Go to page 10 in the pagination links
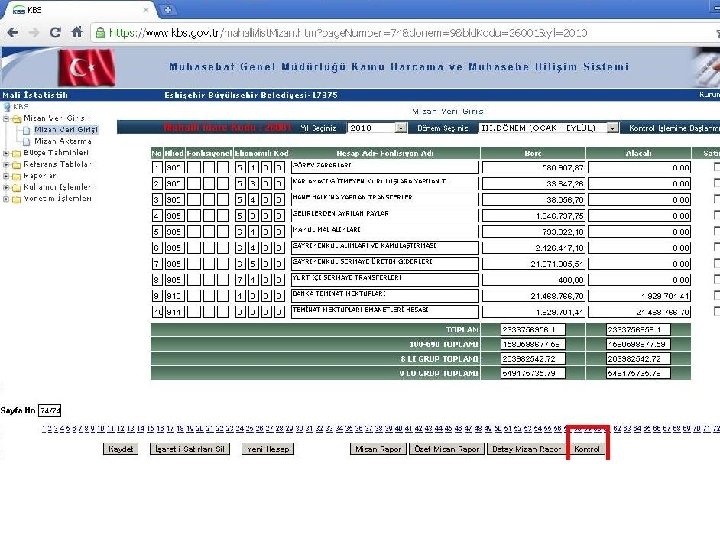Image resolution: width=720 pixels, height=540 pixels. (x=101, y=429)
